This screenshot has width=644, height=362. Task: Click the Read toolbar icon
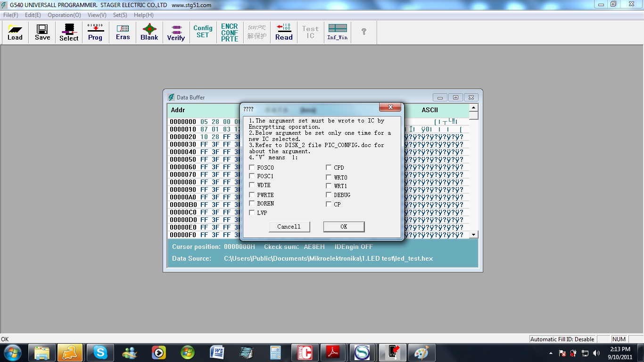click(x=284, y=32)
